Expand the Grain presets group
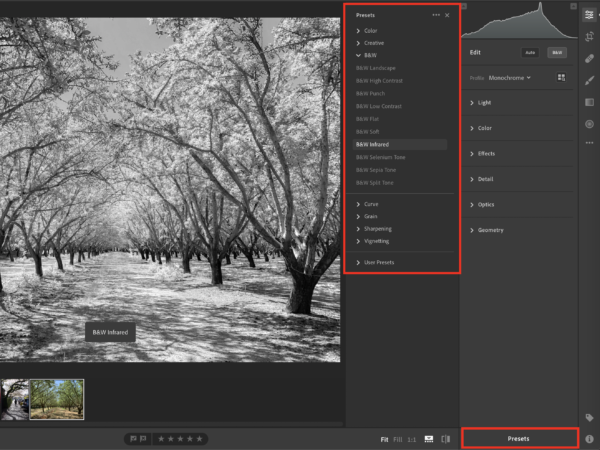 (x=367, y=217)
